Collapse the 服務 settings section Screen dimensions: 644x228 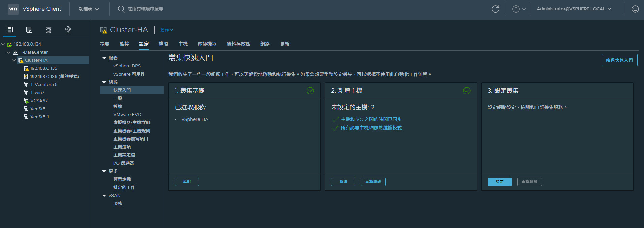click(x=104, y=58)
